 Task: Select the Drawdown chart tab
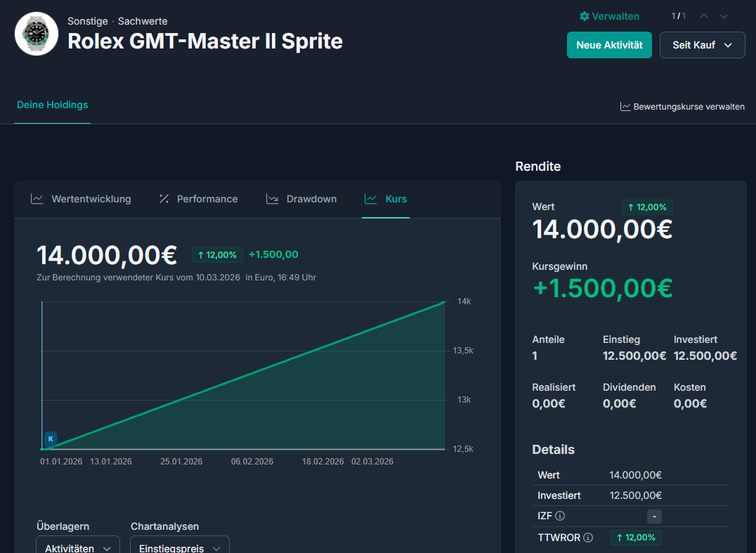pos(301,199)
